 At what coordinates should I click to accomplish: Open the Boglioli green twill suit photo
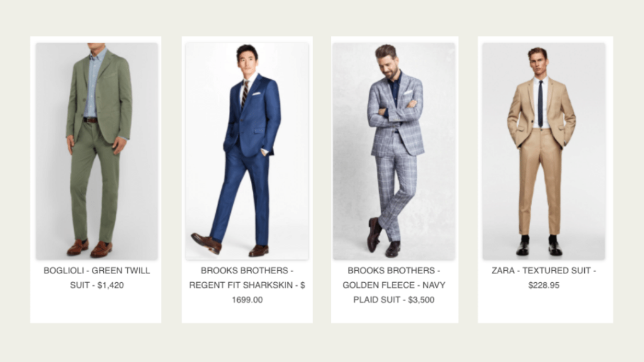pos(96,151)
